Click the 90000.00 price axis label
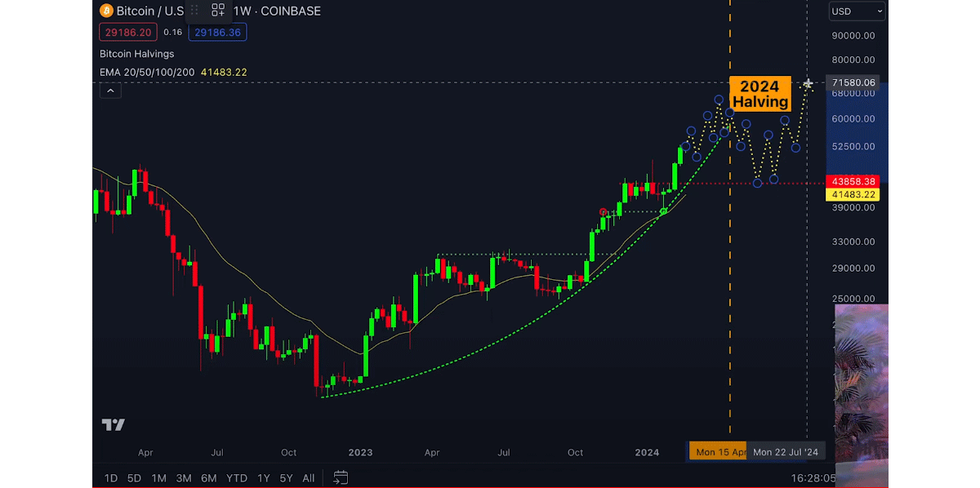 click(x=853, y=36)
